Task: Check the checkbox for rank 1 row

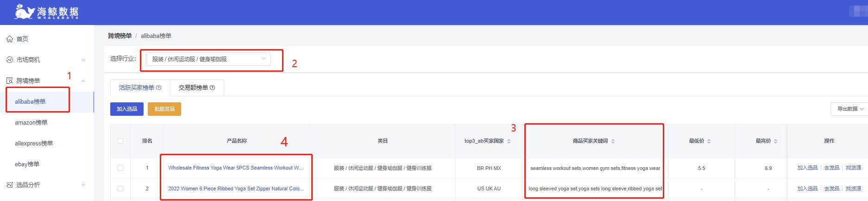Action: [120, 168]
